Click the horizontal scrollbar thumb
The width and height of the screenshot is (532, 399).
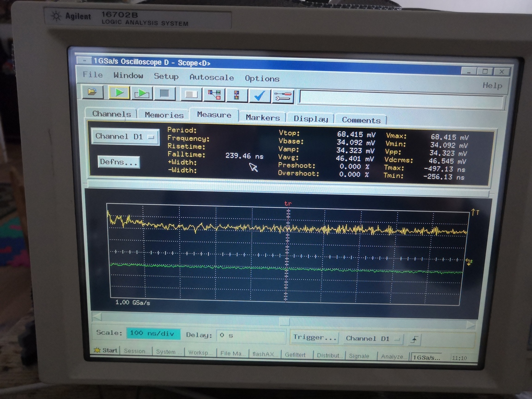click(x=284, y=320)
